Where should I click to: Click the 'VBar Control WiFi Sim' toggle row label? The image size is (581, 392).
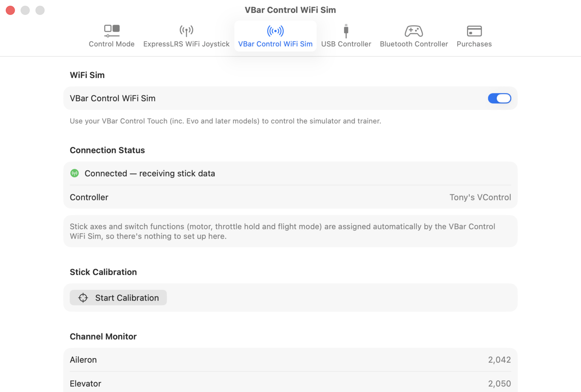coord(112,98)
